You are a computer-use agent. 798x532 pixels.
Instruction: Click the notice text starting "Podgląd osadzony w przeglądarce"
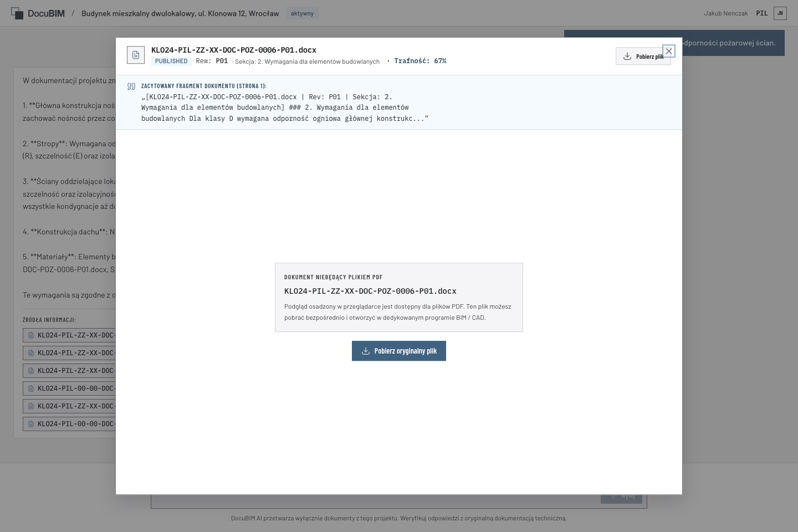point(398,312)
